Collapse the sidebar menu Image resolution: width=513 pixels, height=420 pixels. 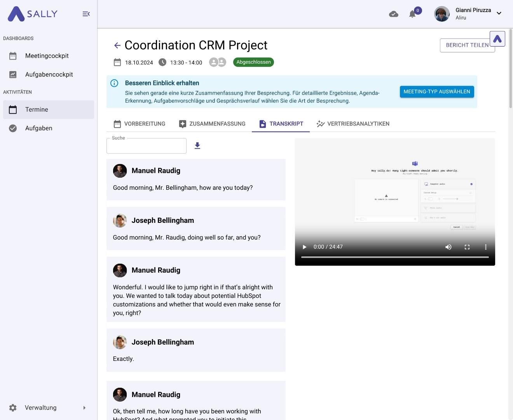(86, 14)
